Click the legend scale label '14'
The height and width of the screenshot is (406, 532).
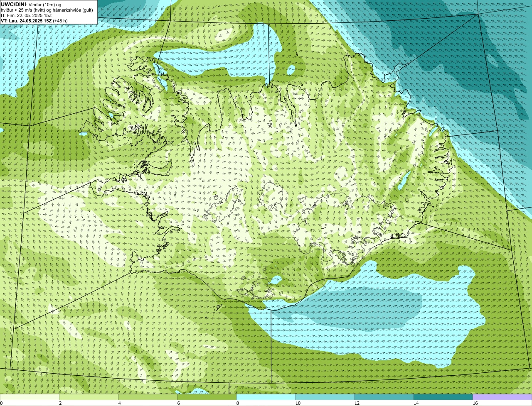pyautogui.click(x=416, y=403)
